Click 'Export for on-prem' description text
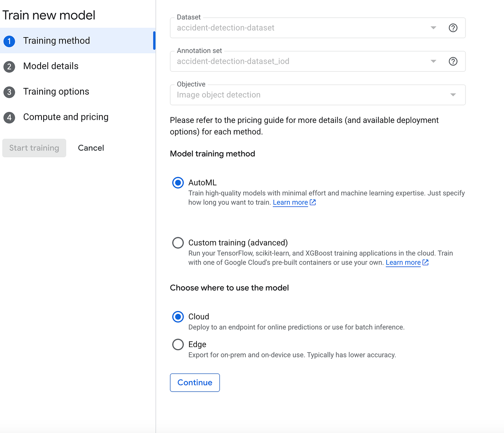 point(292,355)
